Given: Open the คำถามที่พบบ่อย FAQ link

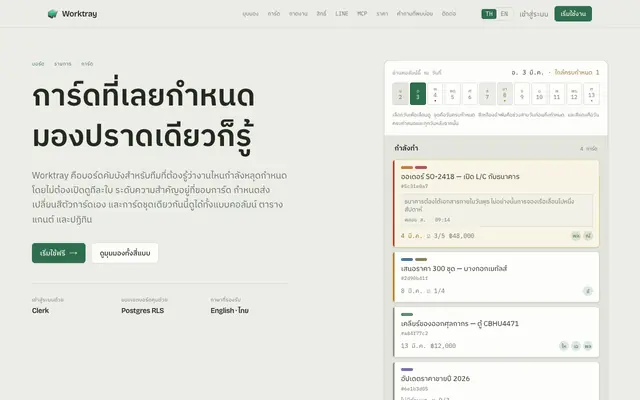Looking at the screenshot, I should pos(415,14).
